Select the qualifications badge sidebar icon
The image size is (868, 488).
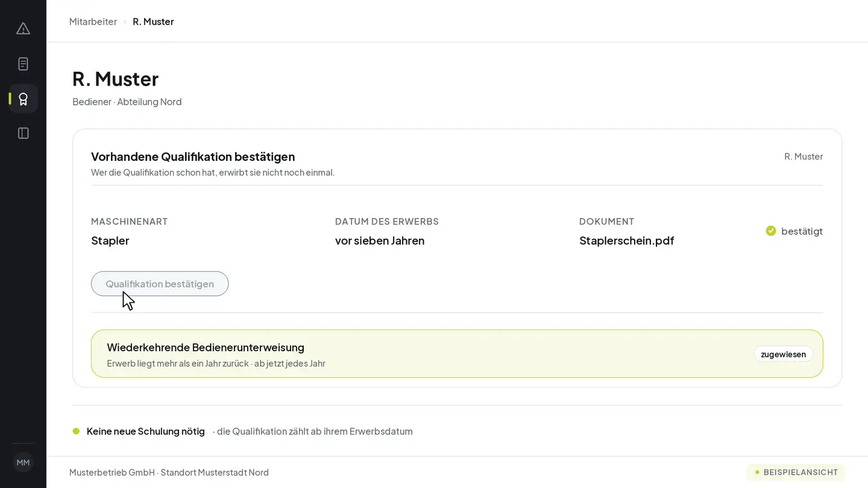coord(23,99)
